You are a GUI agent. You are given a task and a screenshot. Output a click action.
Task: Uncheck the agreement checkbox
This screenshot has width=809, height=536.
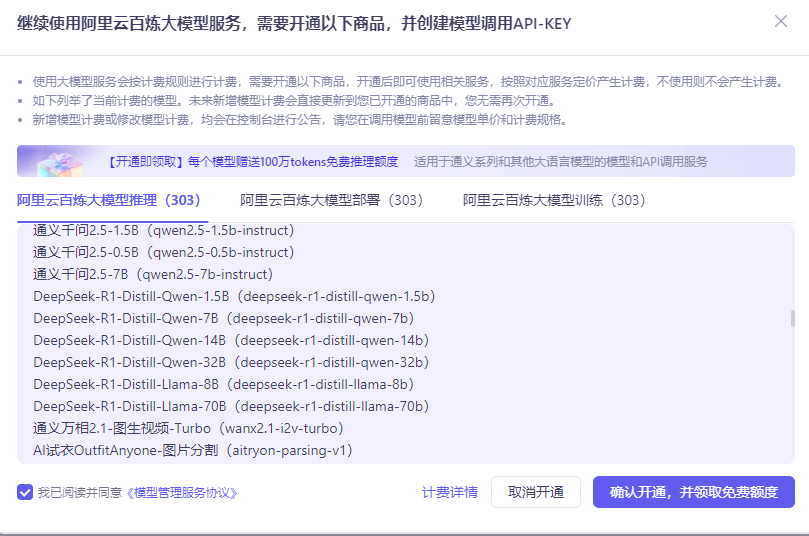tap(25, 492)
